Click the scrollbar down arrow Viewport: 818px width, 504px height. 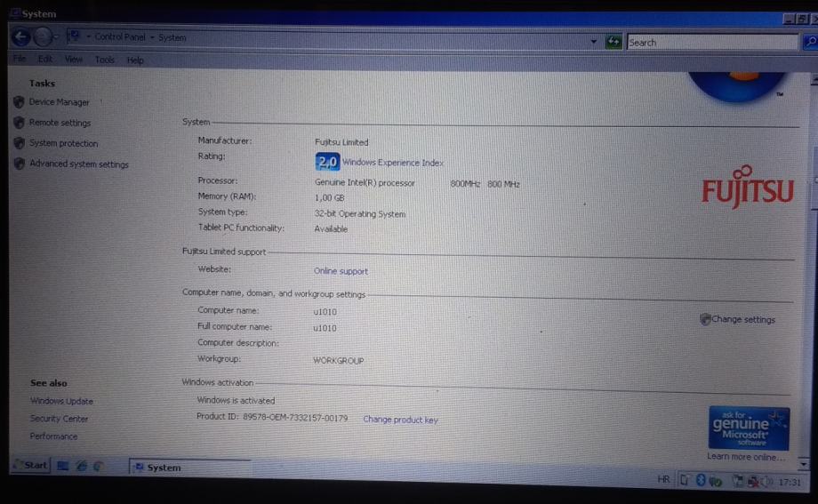click(804, 463)
